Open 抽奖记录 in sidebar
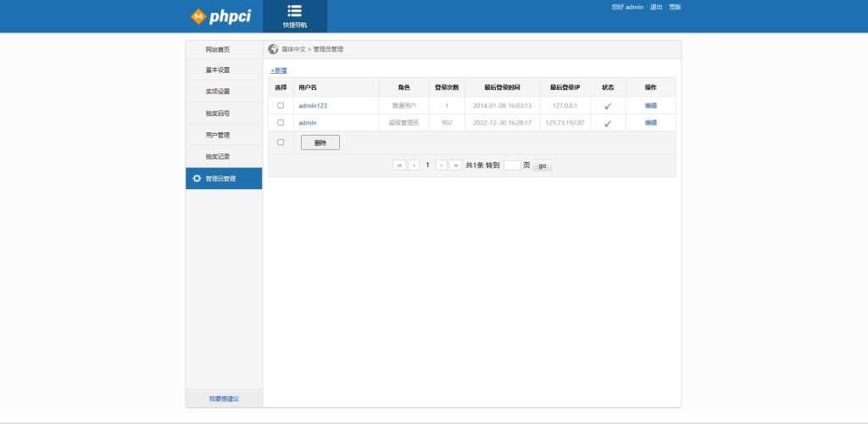Viewport: 868px width, 424px height. pos(224,157)
